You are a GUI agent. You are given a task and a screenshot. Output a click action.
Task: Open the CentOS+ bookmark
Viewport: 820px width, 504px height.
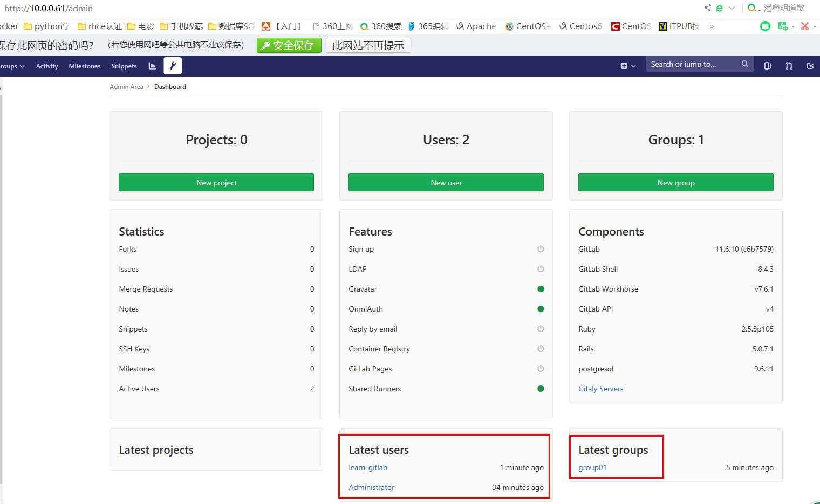[x=528, y=26]
